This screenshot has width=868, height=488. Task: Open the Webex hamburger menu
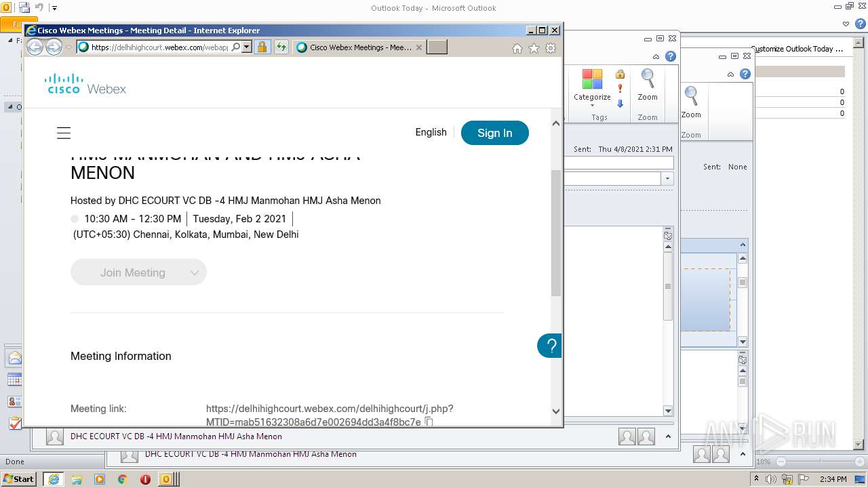(64, 133)
